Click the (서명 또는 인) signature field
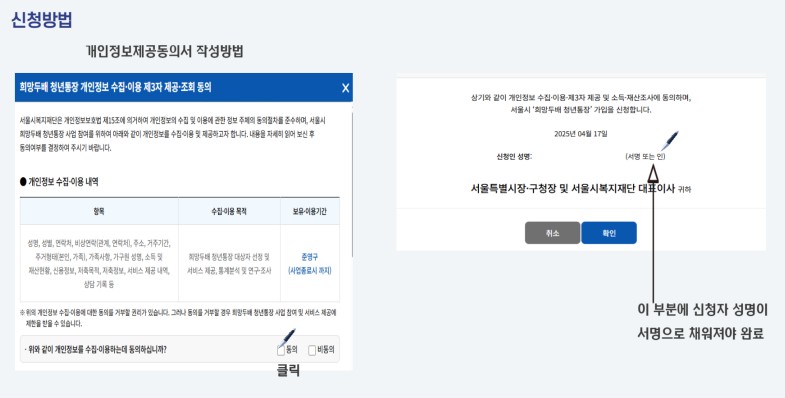The width and height of the screenshot is (785, 398). pyautogui.click(x=645, y=157)
